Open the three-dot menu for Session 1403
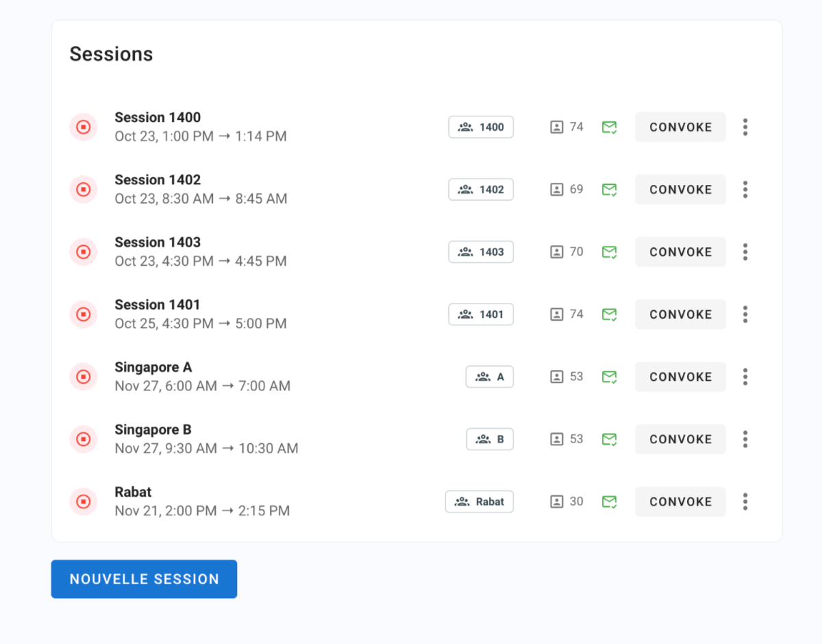 point(745,252)
